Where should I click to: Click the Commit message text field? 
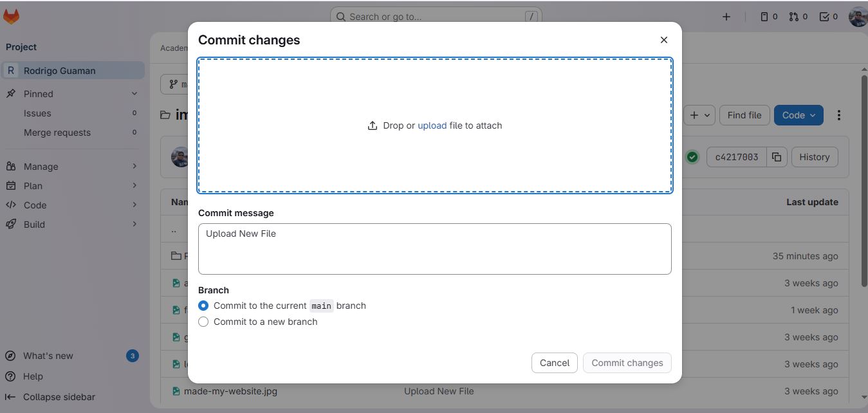point(434,248)
